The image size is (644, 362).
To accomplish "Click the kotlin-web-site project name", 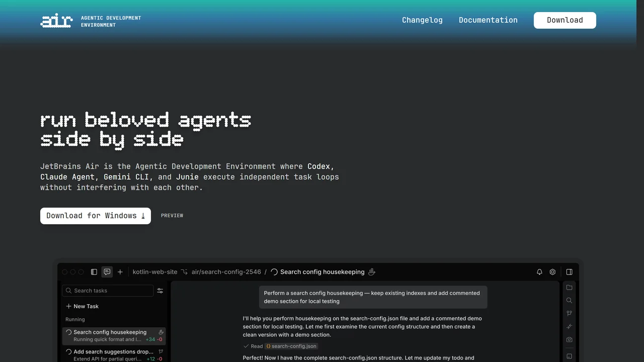I will 155,272.
